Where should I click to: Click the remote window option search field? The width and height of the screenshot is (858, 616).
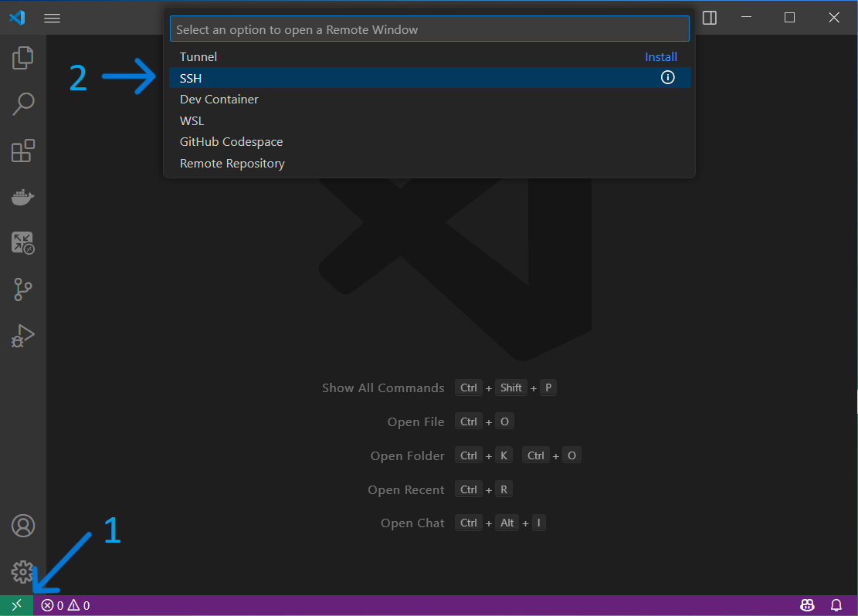click(429, 29)
